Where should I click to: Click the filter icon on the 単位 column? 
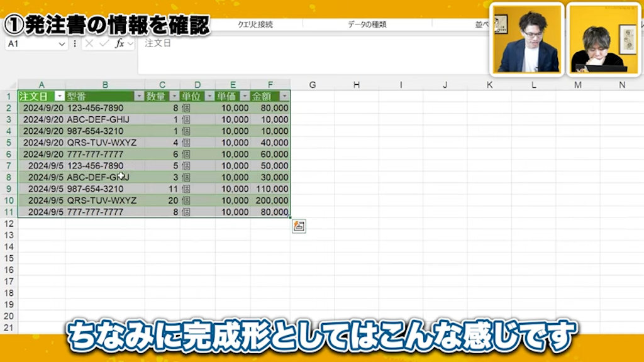[210, 96]
